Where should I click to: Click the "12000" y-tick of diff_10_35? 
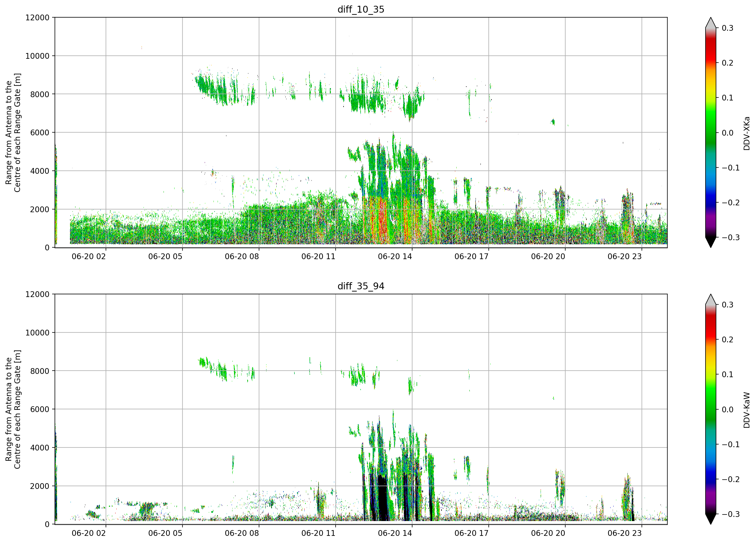(x=37, y=18)
